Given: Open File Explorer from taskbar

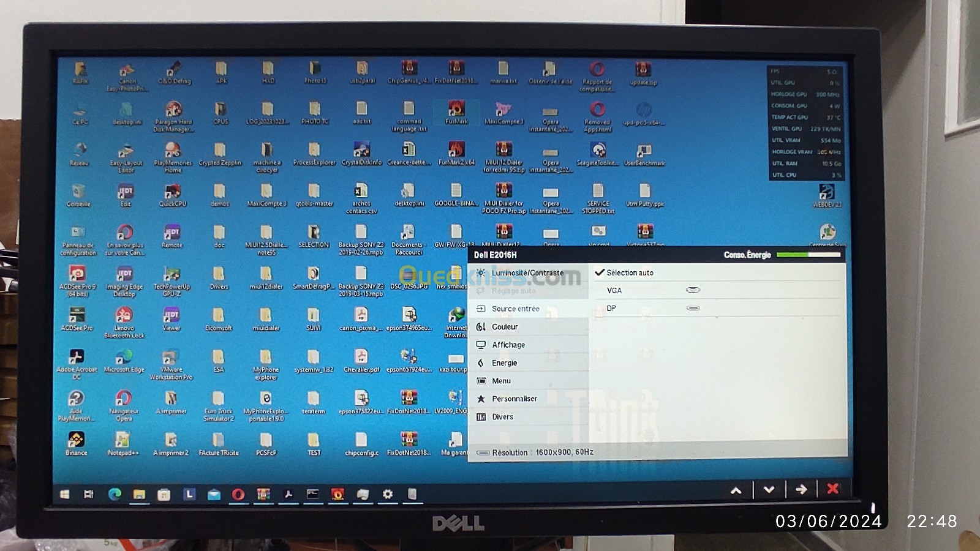Looking at the screenshot, I should [139, 494].
